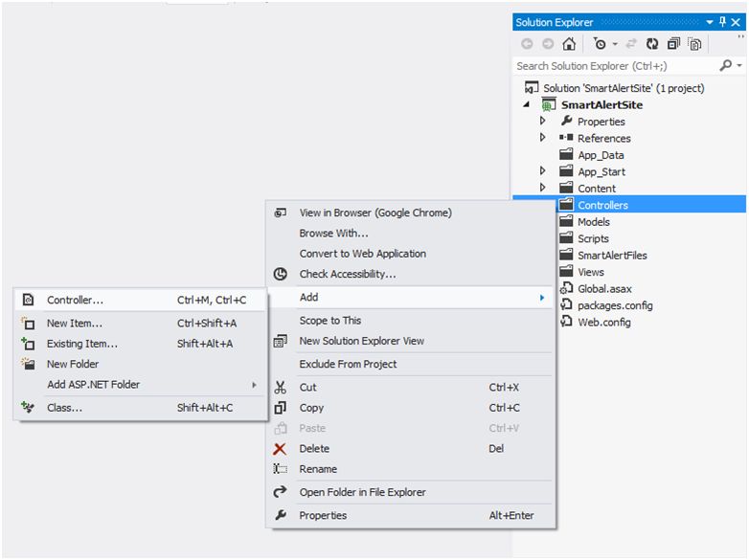Select Rename from the context menu
This screenshot has height=560, width=749.
coord(318,469)
